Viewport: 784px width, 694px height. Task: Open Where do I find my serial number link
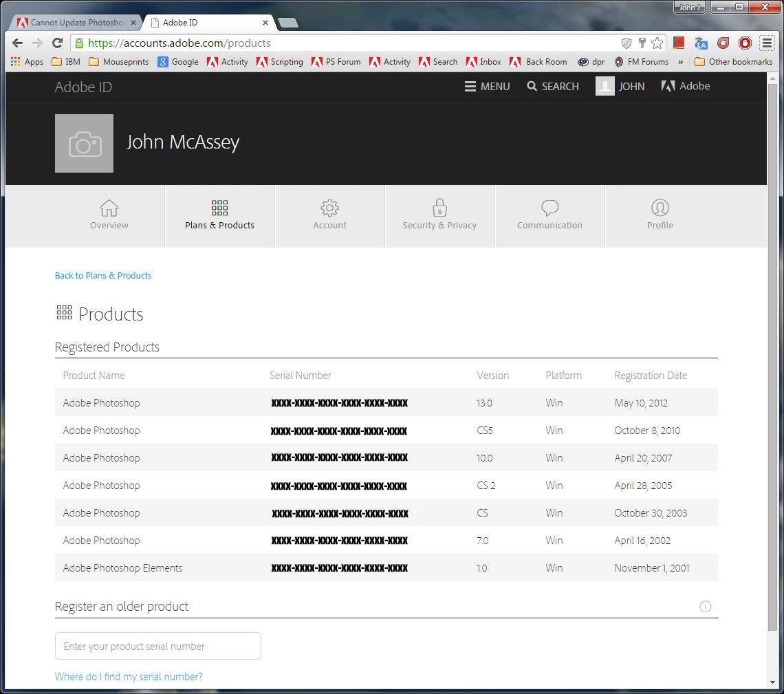coord(129,677)
